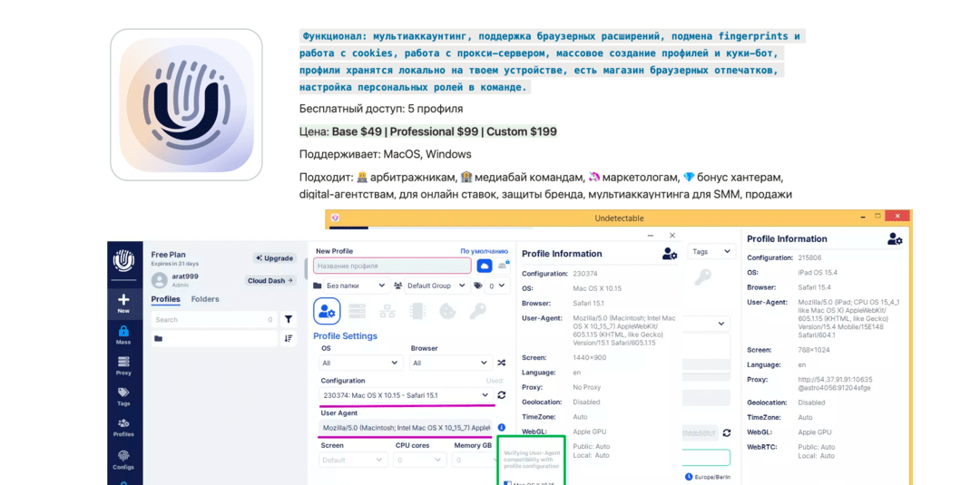Click screen value 1440×900

pyautogui.click(x=590, y=358)
